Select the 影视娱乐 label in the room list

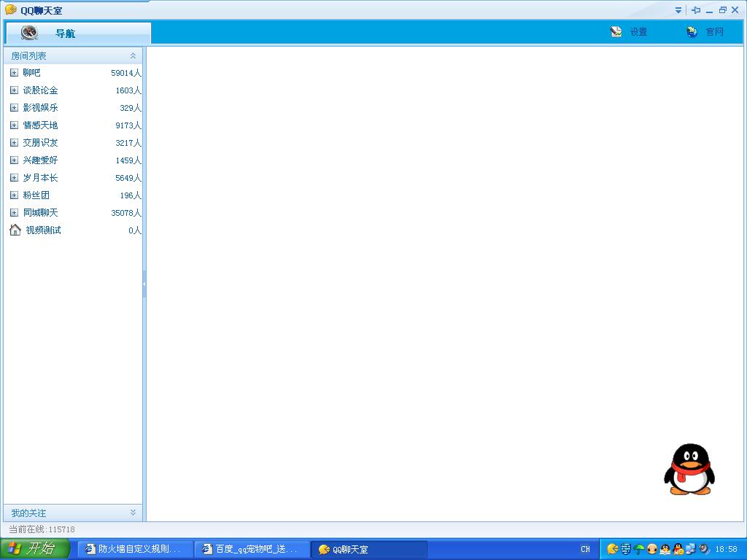41,108
